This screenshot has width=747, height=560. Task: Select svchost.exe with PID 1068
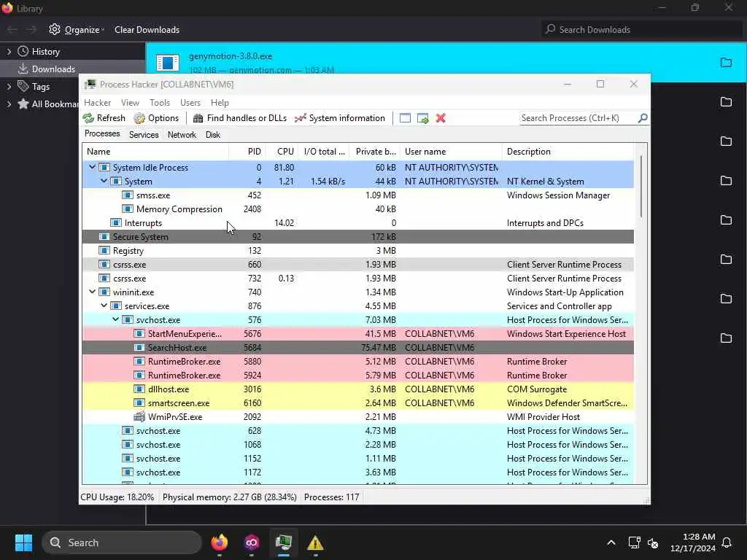tap(358, 444)
